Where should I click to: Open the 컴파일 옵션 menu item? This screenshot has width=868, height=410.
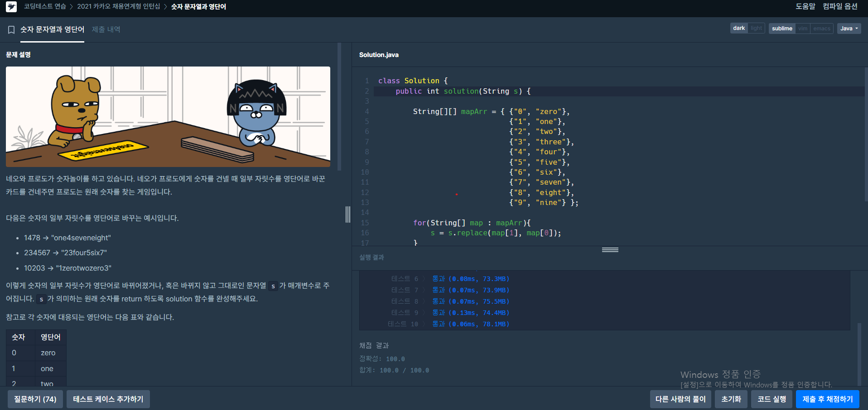coord(840,6)
